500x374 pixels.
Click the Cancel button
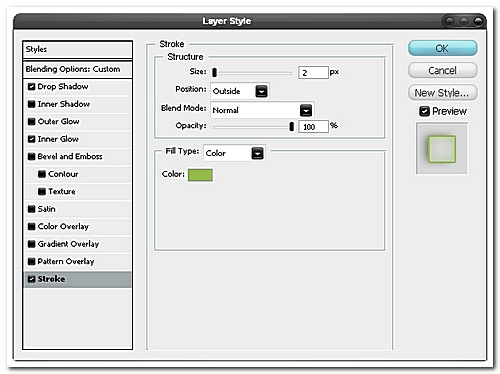coord(443,71)
